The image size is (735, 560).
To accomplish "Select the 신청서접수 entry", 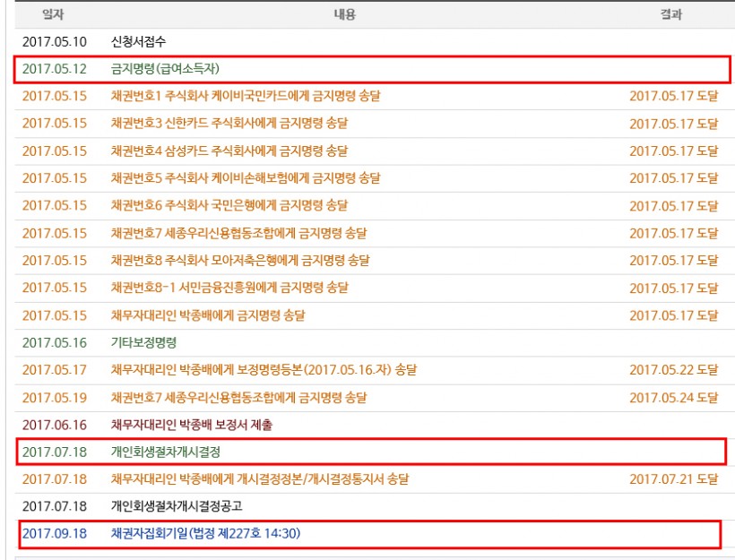I will (138, 42).
